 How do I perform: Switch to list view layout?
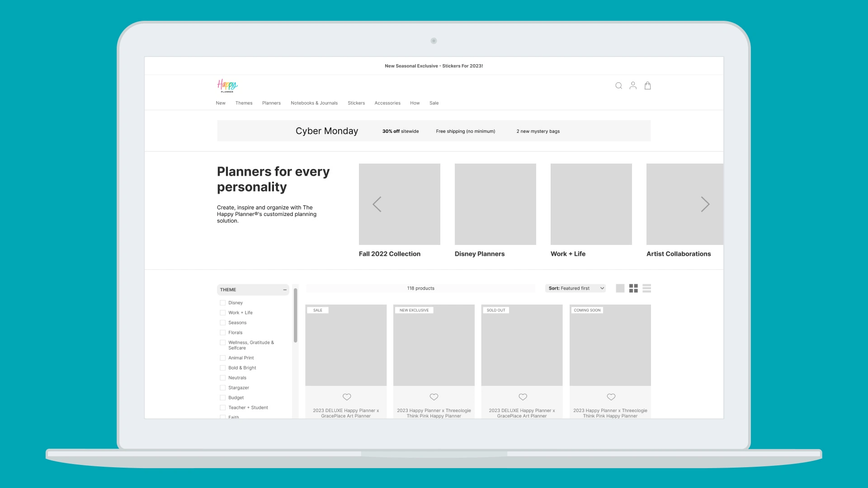click(647, 288)
